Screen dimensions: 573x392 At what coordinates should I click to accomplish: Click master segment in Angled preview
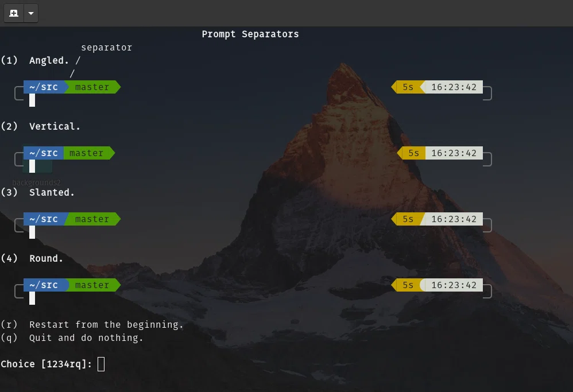(92, 87)
